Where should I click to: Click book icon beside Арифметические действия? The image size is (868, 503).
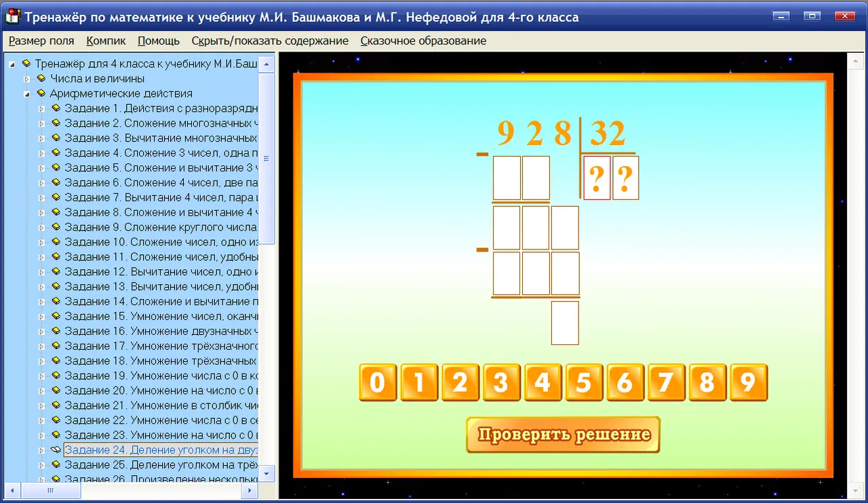pyautogui.click(x=41, y=94)
